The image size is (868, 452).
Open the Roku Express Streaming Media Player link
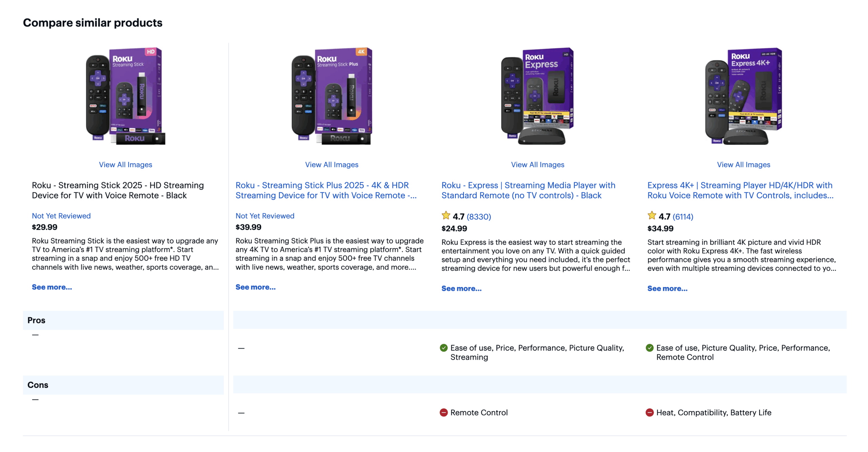(x=528, y=190)
